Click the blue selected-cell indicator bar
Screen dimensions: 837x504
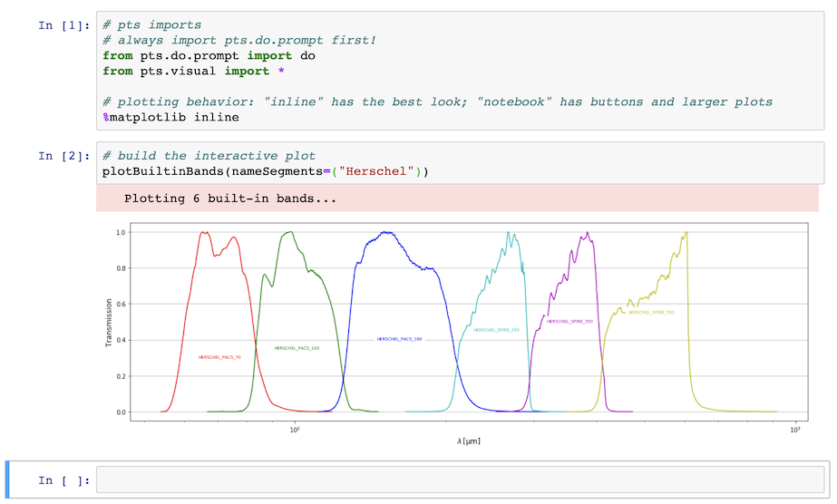7,480
